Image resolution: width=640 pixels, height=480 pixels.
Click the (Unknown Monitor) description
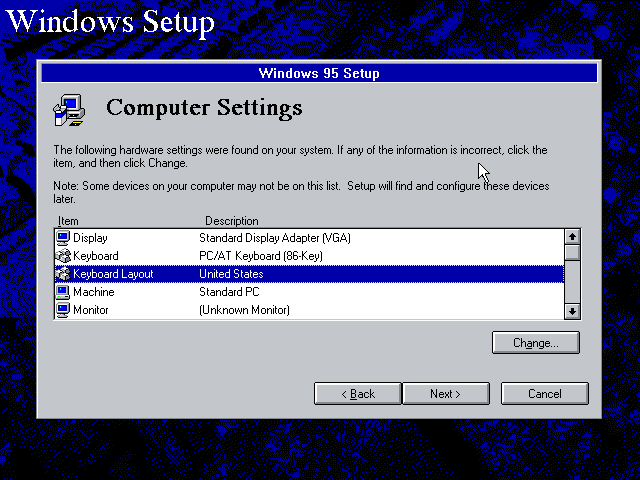(x=244, y=310)
